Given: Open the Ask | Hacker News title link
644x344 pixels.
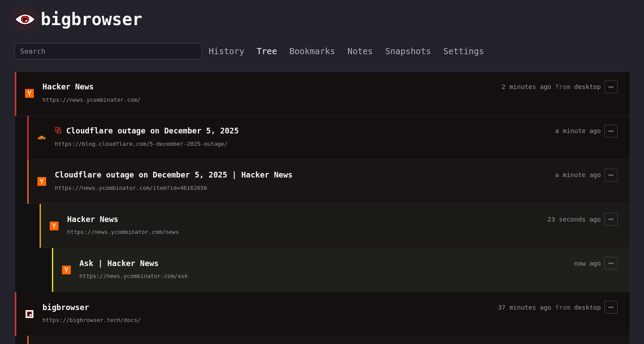Looking at the screenshot, I should click(x=119, y=263).
